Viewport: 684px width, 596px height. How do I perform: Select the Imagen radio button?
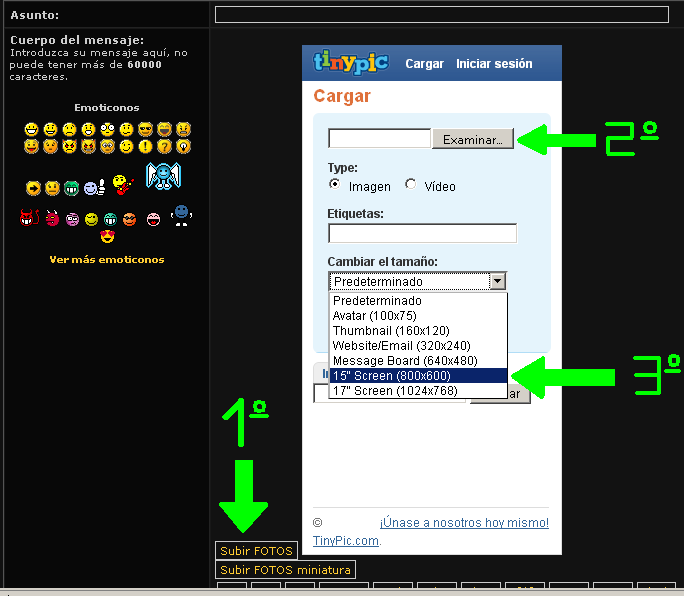pyautogui.click(x=335, y=185)
